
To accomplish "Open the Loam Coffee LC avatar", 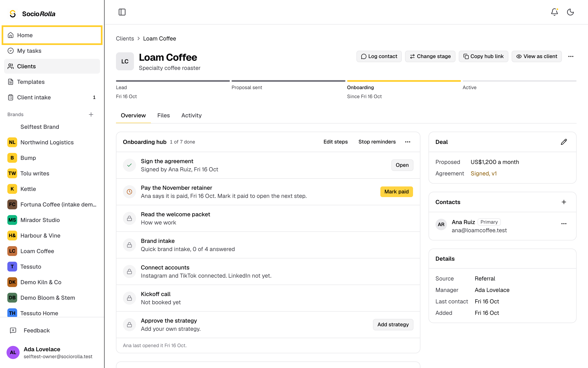I will 125,61.
